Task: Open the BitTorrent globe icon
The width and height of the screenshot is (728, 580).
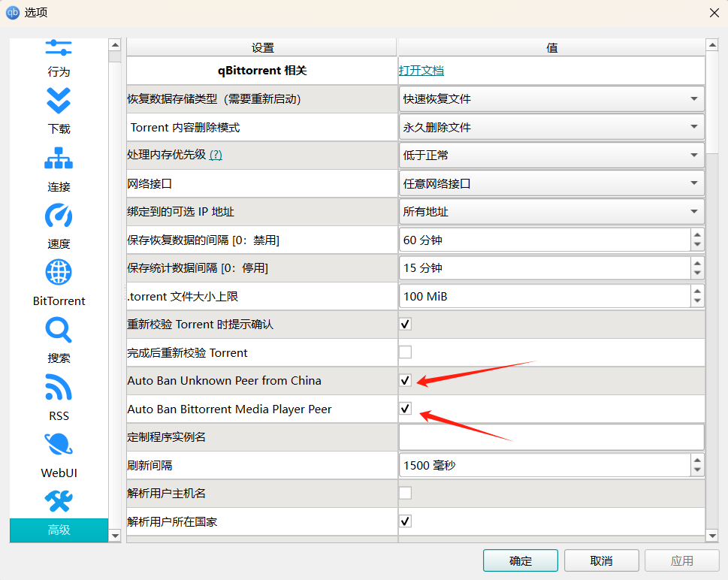Action: (x=59, y=272)
